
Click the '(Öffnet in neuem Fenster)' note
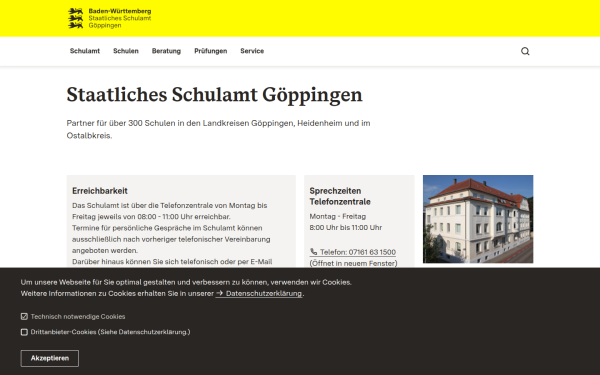[x=353, y=263]
